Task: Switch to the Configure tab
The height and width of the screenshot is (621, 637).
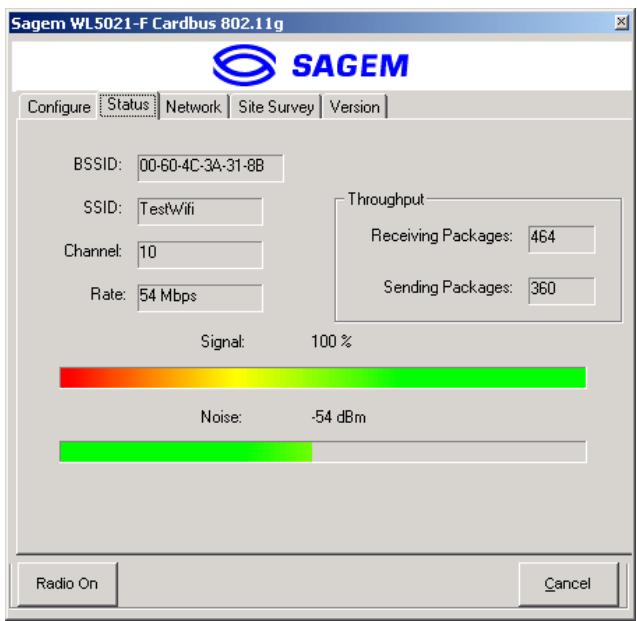Action: click(59, 107)
